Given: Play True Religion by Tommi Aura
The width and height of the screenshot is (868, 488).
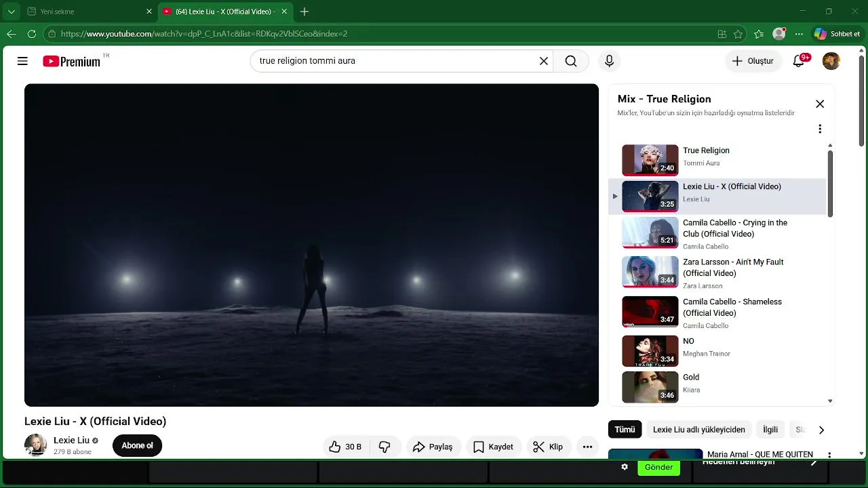Looking at the screenshot, I should [x=717, y=160].
